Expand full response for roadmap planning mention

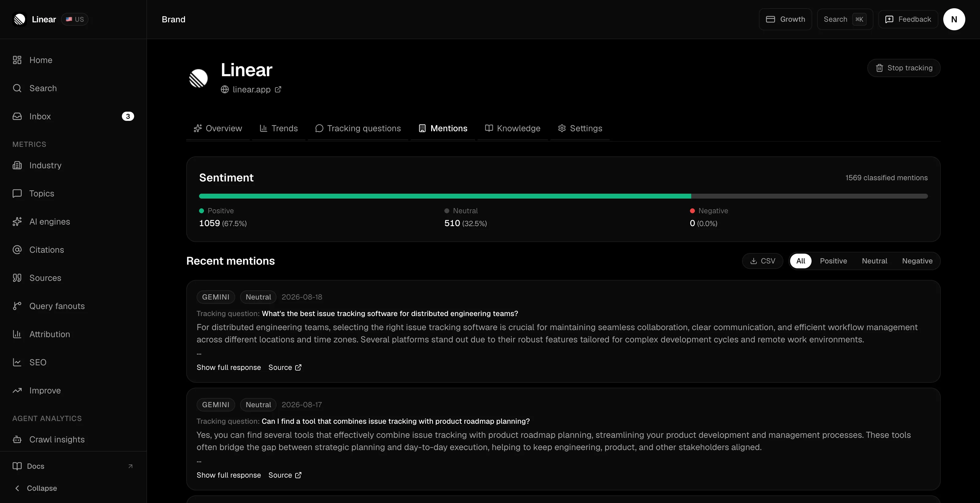229,475
